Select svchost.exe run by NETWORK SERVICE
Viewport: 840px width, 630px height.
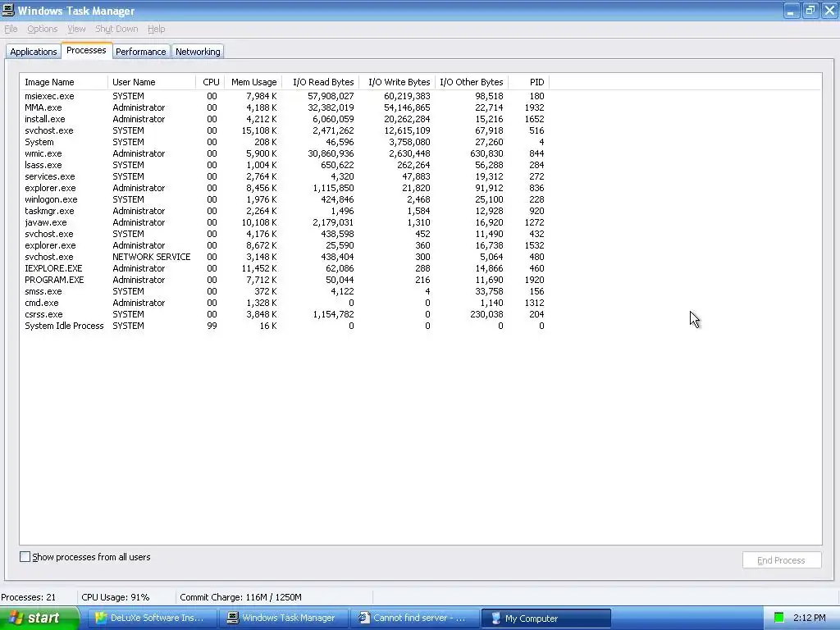click(x=285, y=257)
